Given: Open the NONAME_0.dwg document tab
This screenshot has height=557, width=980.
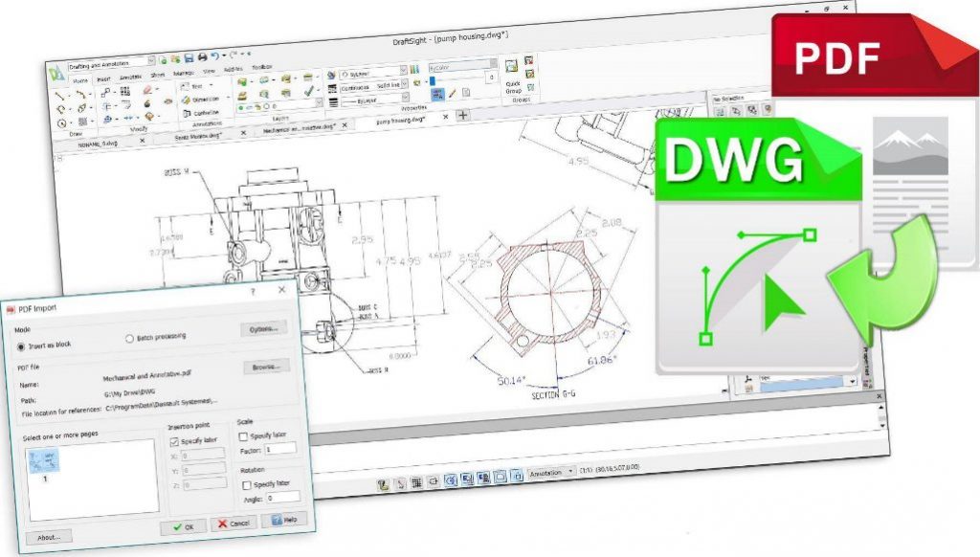Looking at the screenshot, I should (100, 144).
